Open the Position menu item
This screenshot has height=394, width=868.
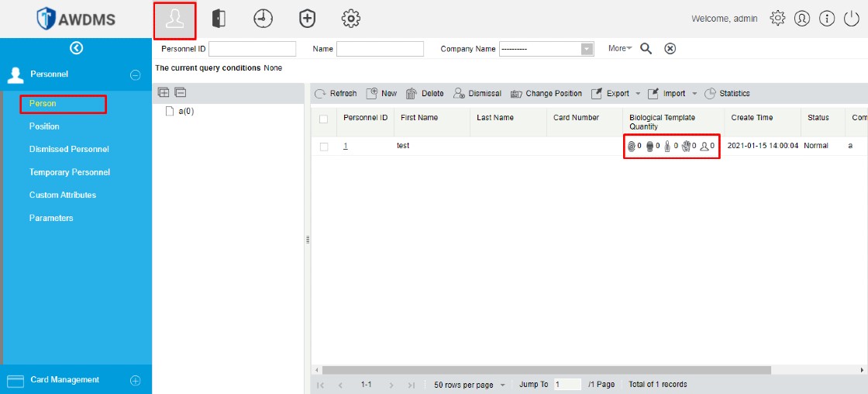(44, 126)
